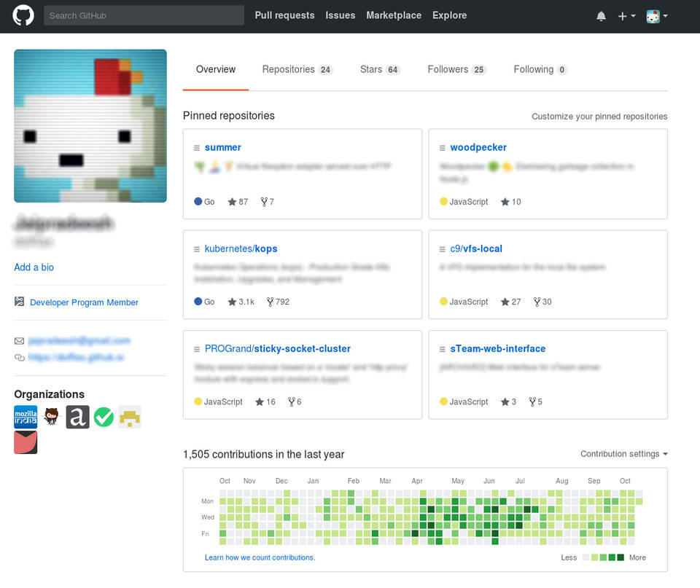
Task: Click the GitHub Octocat logo
Action: (23, 15)
